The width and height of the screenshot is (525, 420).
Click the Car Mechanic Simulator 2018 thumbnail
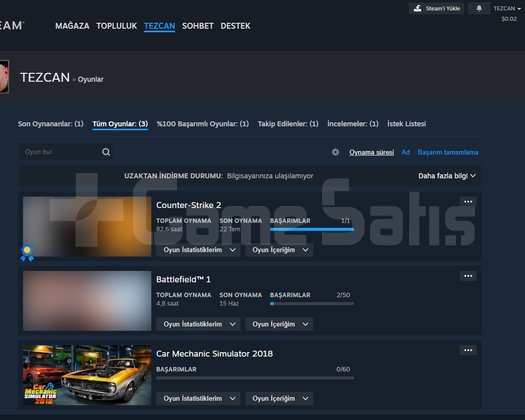[87, 375]
